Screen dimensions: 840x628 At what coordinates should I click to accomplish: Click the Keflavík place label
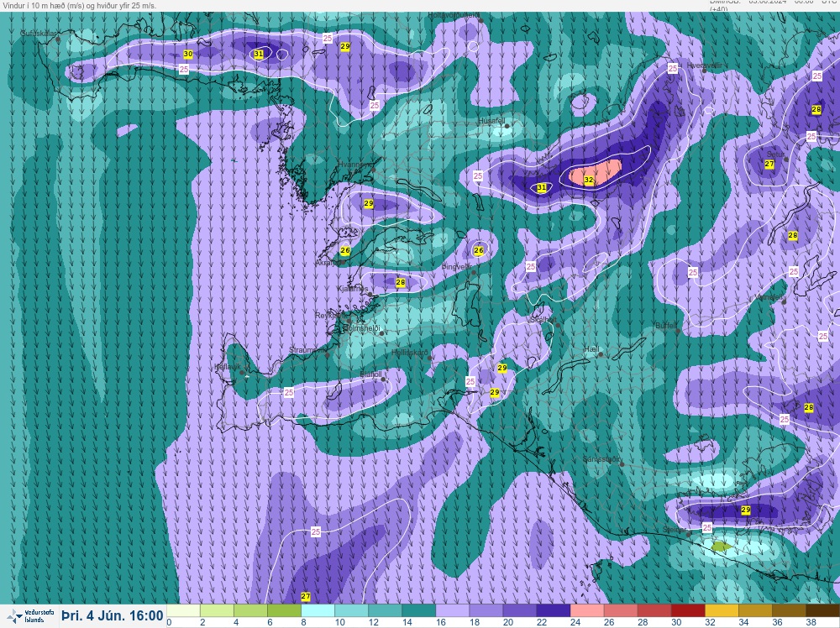pos(228,367)
